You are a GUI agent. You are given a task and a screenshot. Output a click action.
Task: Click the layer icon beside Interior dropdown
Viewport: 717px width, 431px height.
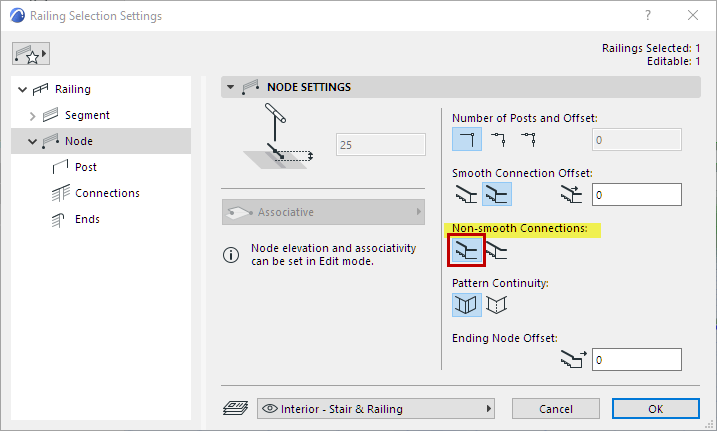point(237,408)
